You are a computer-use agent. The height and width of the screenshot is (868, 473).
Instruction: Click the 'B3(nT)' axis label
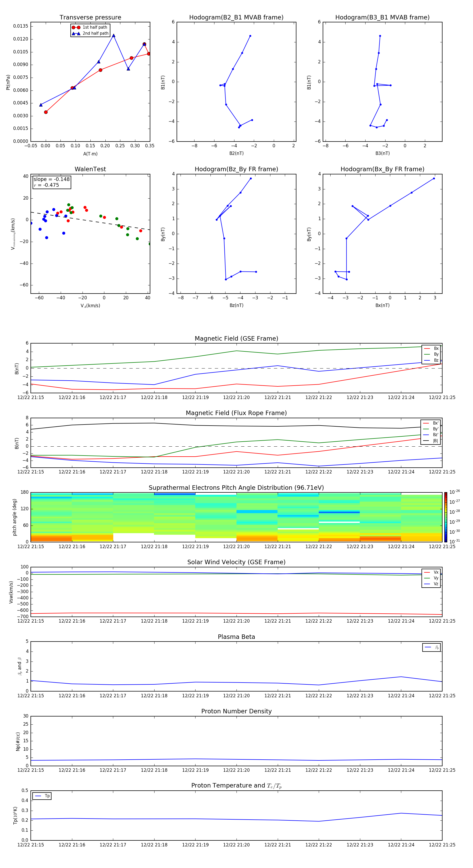382,153
